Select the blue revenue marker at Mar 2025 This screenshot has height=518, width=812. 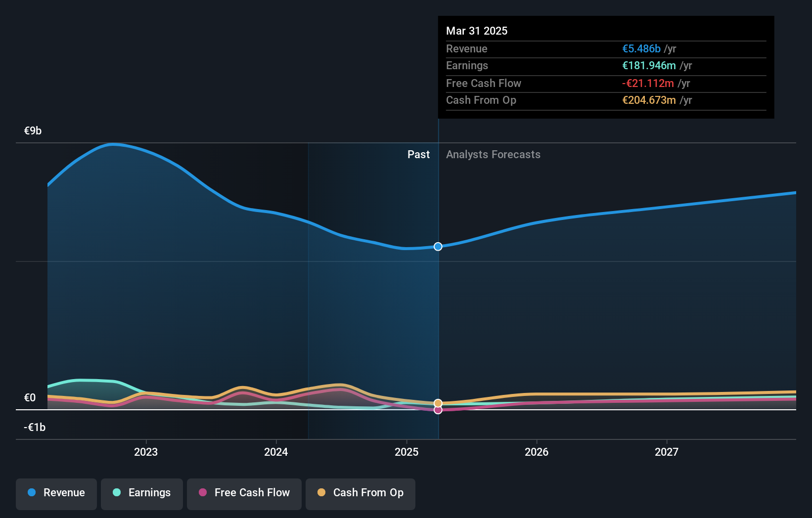point(438,247)
